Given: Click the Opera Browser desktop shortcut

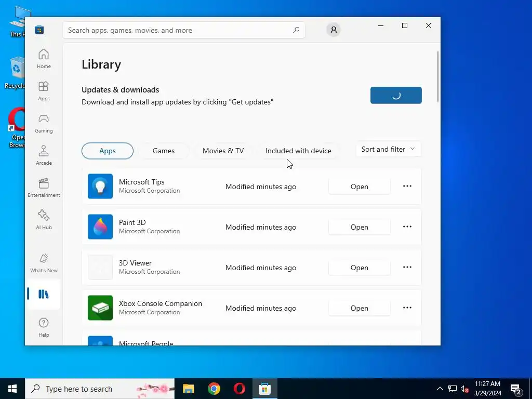Looking at the screenshot, I should coord(16,128).
